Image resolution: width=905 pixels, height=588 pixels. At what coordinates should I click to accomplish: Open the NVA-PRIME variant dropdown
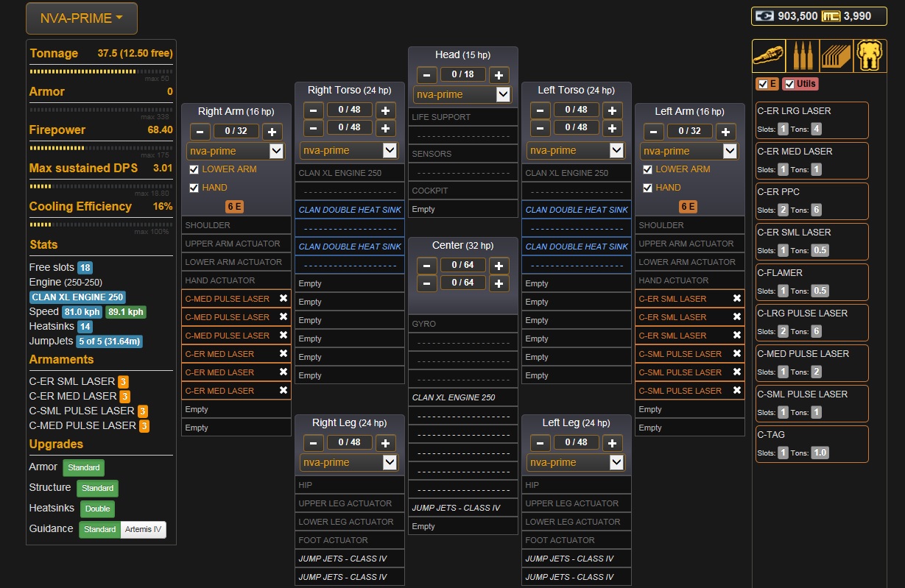pyautogui.click(x=82, y=18)
